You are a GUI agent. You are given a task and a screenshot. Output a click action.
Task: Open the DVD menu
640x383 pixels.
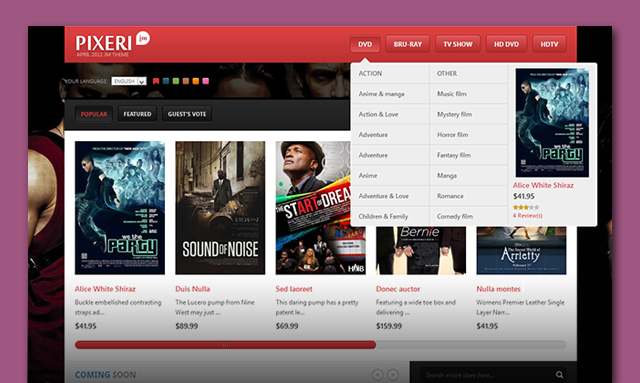pos(365,44)
